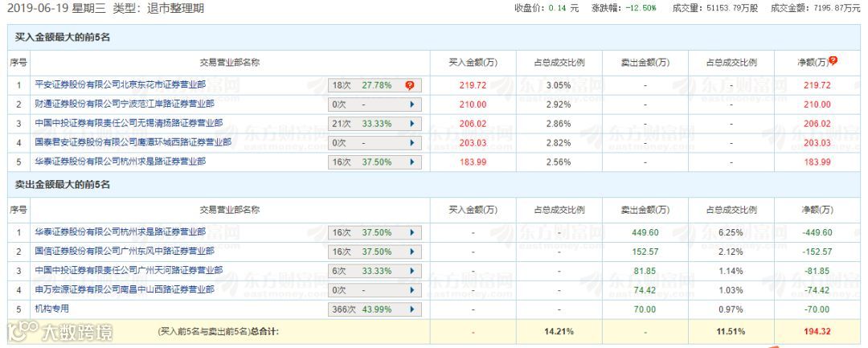Expand arrow for 华泰证券杭州求是路 in sell table
Image resolution: width=868 pixels, height=348 pixels.
coord(411,232)
